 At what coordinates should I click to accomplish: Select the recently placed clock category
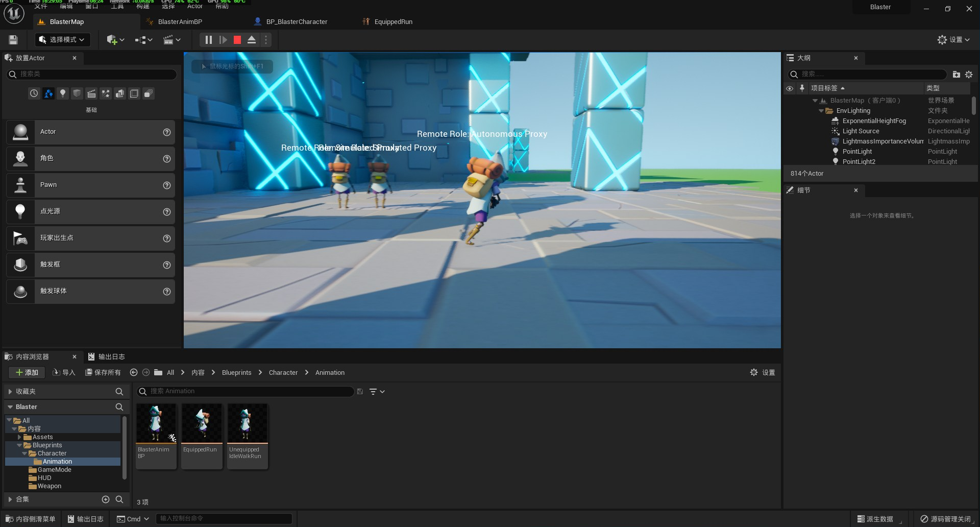coord(34,93)
